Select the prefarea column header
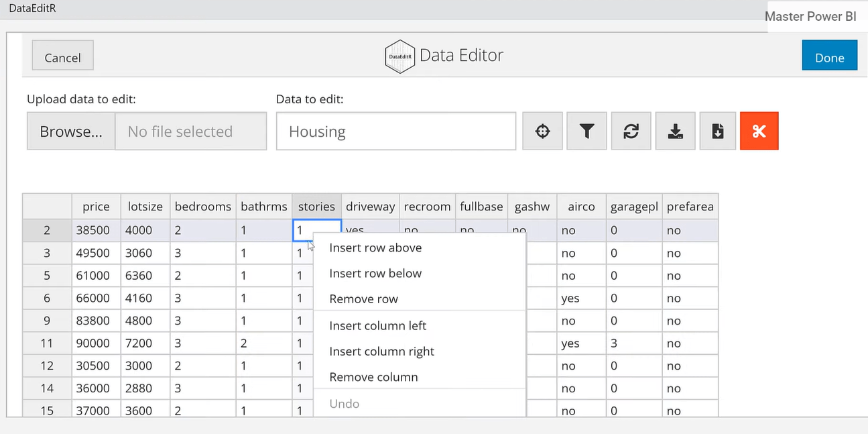 click(x=690, y=206)
